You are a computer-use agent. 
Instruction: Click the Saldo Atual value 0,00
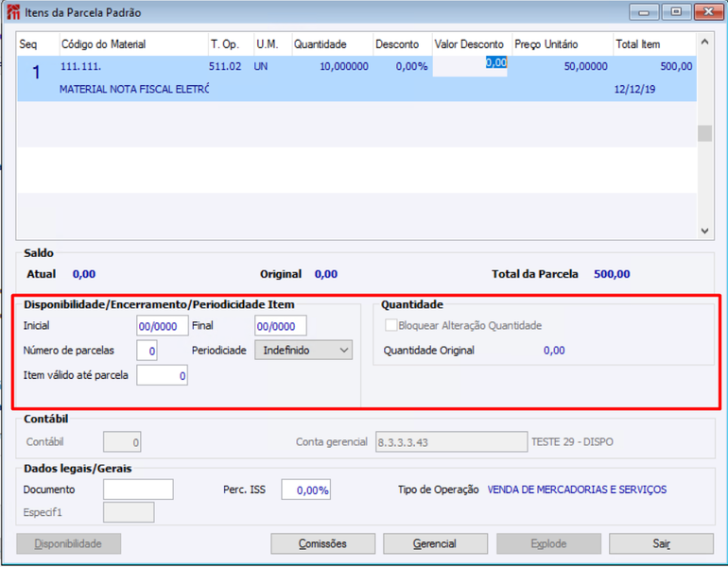click(x=84, y=274)
